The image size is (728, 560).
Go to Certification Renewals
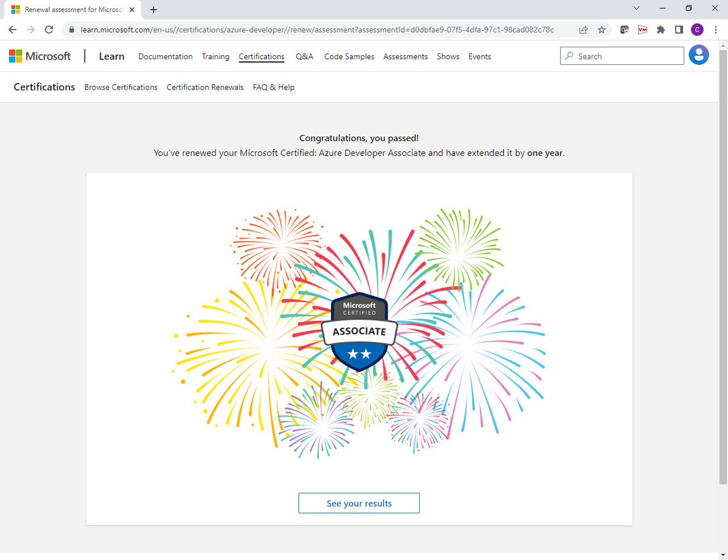click(205, 87)
